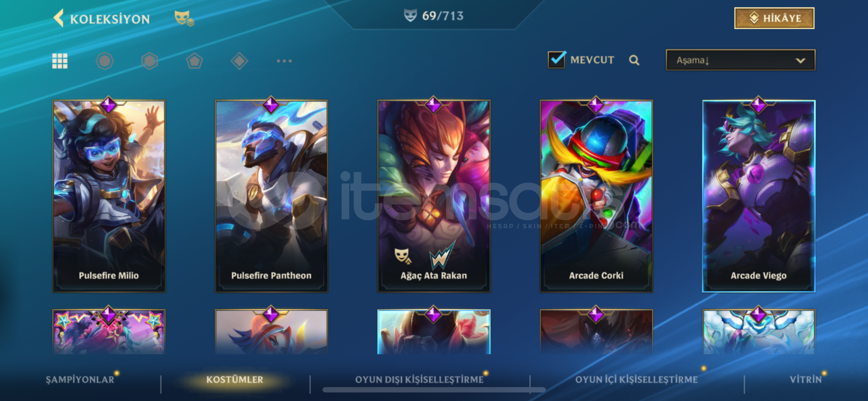Open the Oyun Dışı Kişiselleştirme tab
The width and height of the screenshot is (868, 401).
(419, 379)
